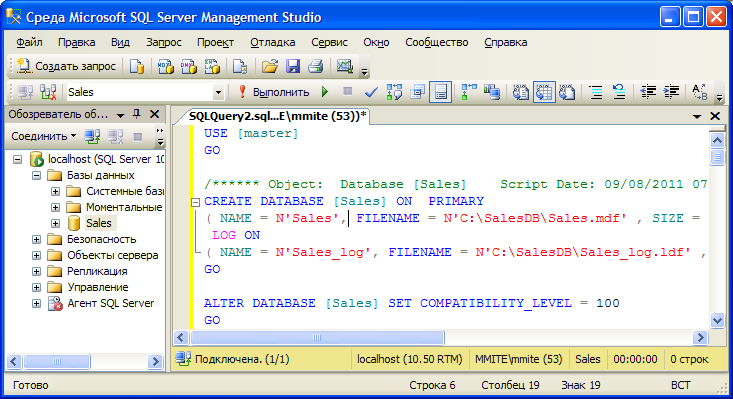Collapse the localhost server node
Screen dimensions: 733x399
click(x=17, y=159)
